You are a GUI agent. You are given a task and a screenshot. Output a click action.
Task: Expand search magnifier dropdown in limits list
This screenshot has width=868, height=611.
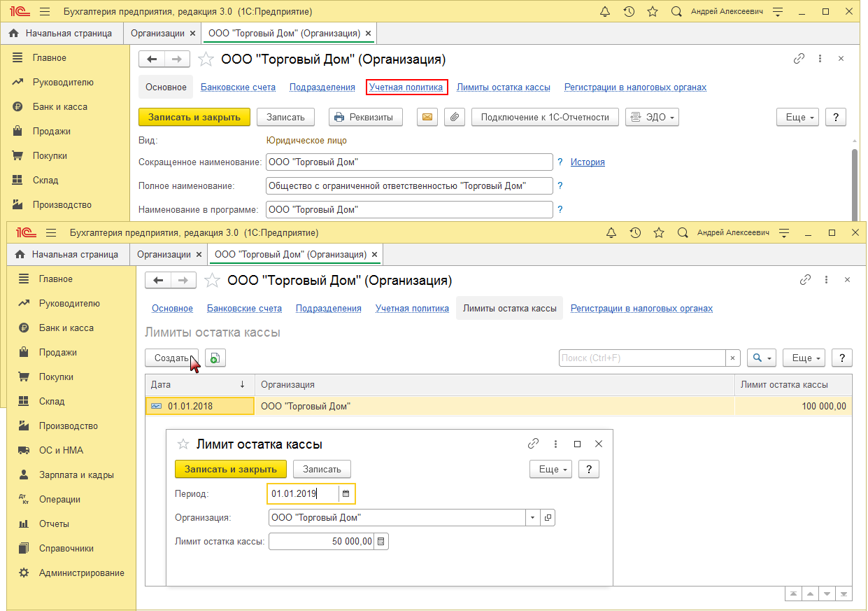(x=761, y=358)
